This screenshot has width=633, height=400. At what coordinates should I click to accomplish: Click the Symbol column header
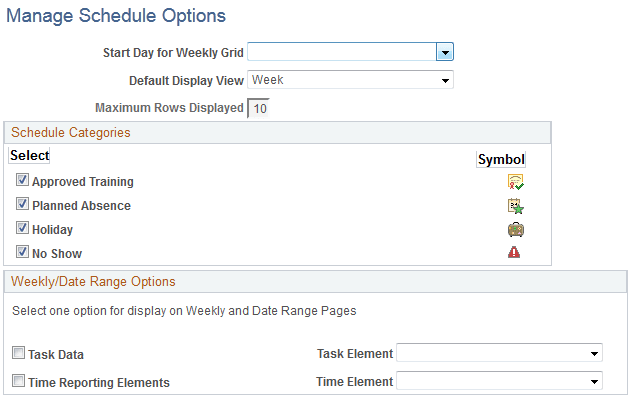coord(501,159)
